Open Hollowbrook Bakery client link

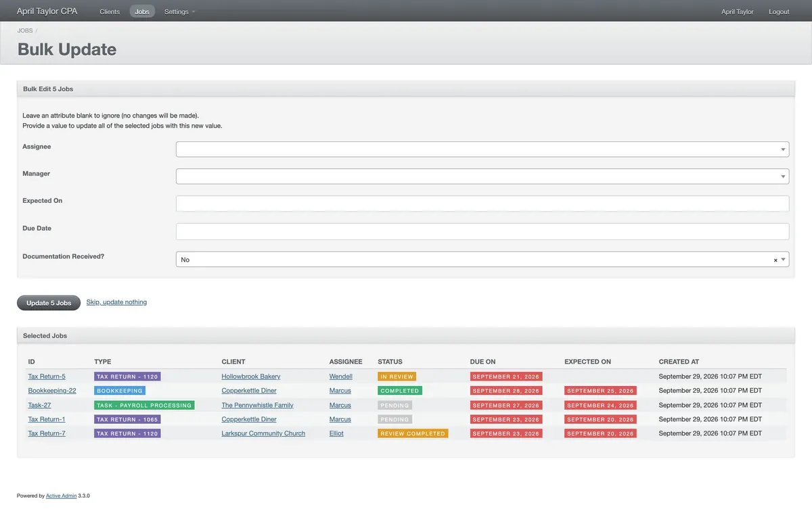point(251,377)
